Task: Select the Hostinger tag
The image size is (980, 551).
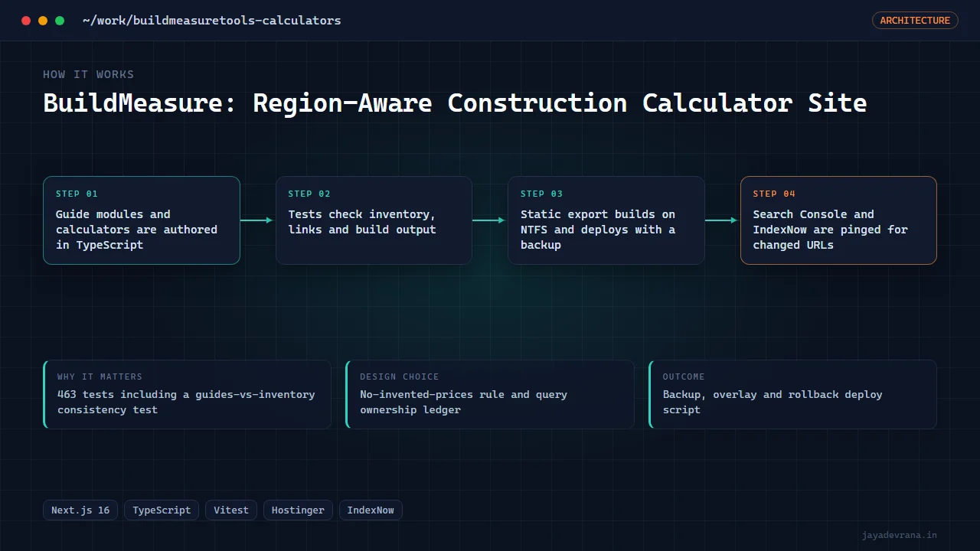Action: [x=298, y=510]
